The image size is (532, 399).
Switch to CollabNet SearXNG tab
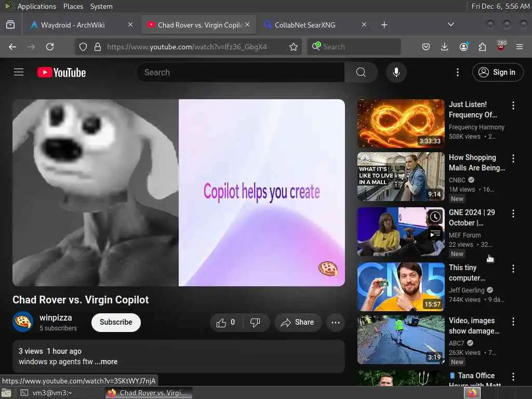pos(304,25)
